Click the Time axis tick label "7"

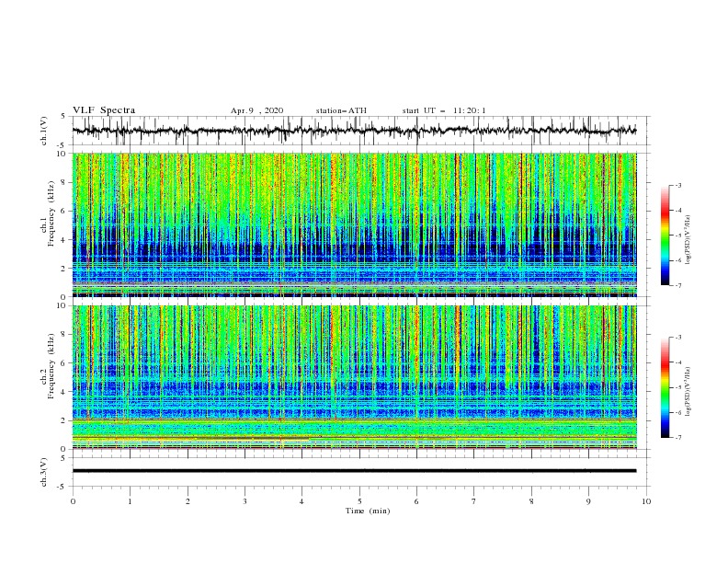pyautogui.click(x=474, y=501)
